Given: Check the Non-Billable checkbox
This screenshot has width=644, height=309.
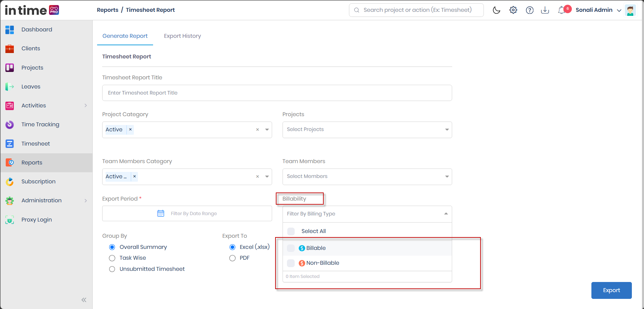Looking at the screenshot, I should (x=291, y=263).
